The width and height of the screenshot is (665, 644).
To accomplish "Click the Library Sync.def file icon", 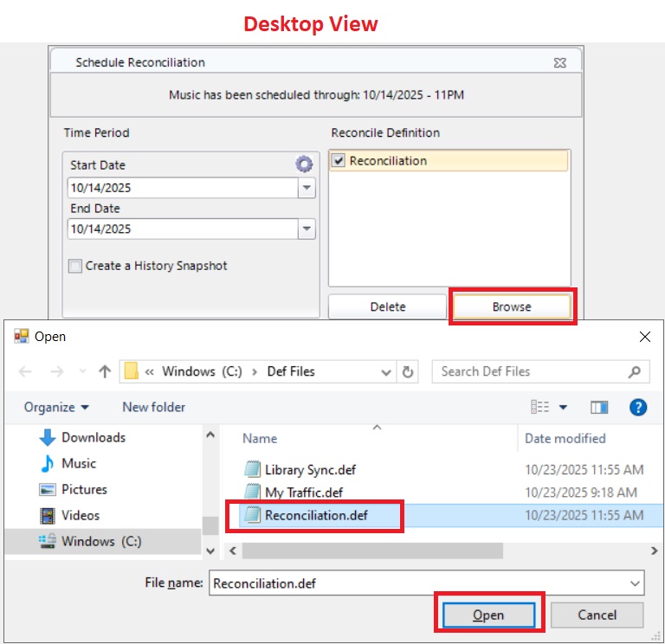I will (x=252, y=469).
